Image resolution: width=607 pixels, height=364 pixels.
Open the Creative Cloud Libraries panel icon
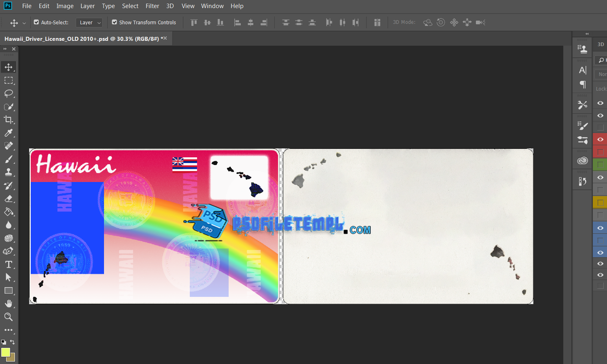[582, 161]
